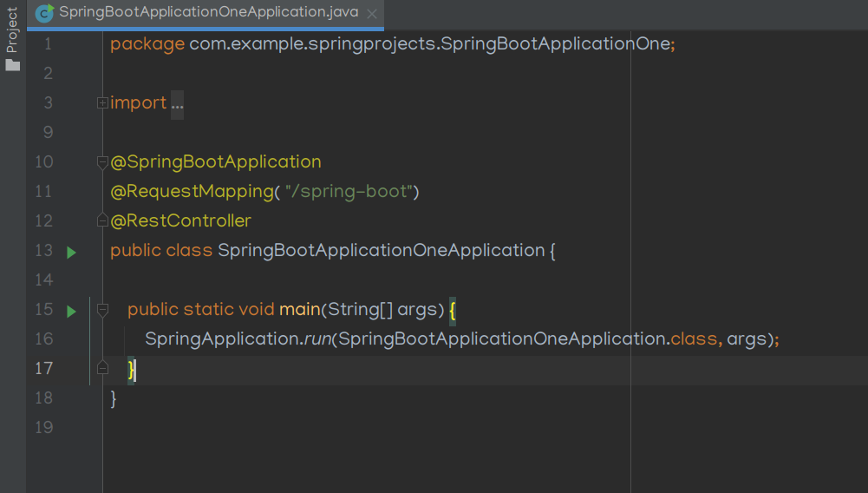The height and width of the screenshot is (493, 868).
Task: Select the SpringBootApplicationOneApplication.java tab
Action: point(208,12)
